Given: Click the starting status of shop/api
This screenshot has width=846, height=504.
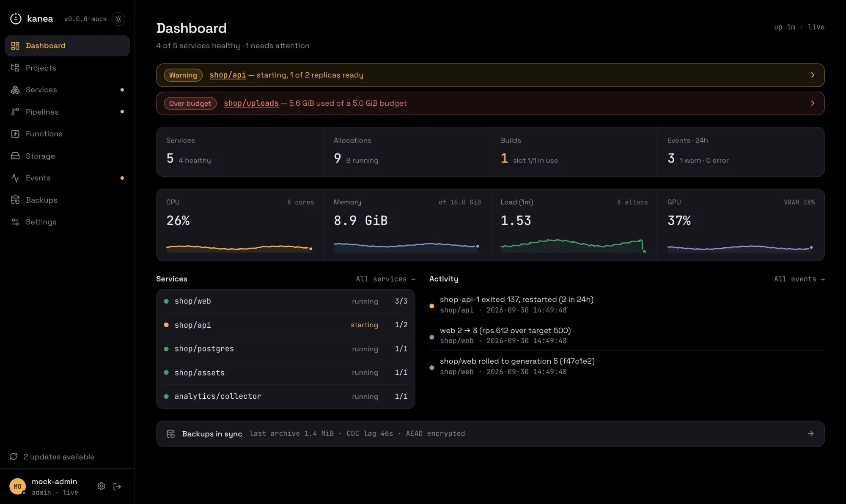Looking at the screenshot, I should click(364, 325).
